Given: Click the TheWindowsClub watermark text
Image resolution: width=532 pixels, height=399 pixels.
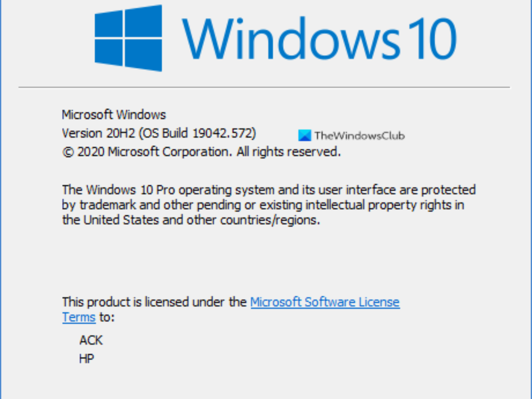Looking at the screenshot, I should click(359, 136).
